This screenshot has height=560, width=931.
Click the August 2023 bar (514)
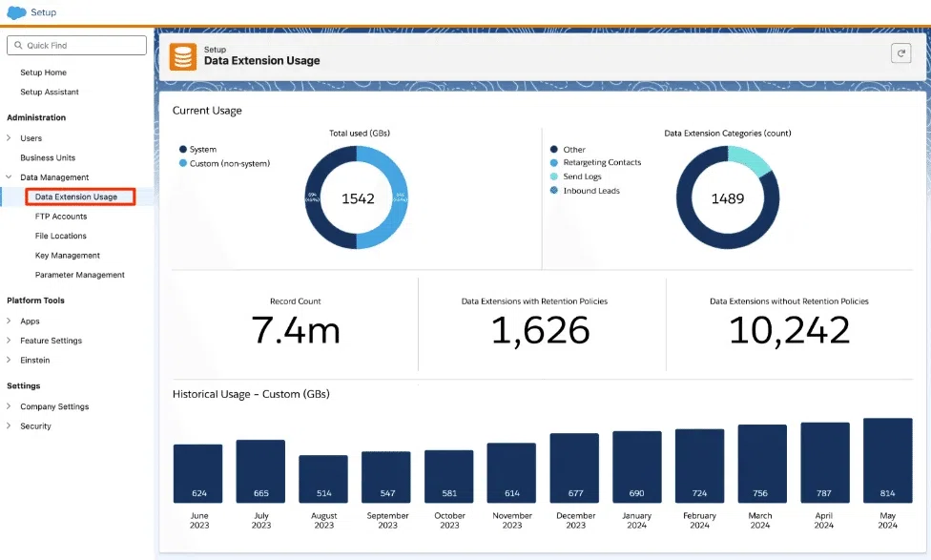click(323, 479)
